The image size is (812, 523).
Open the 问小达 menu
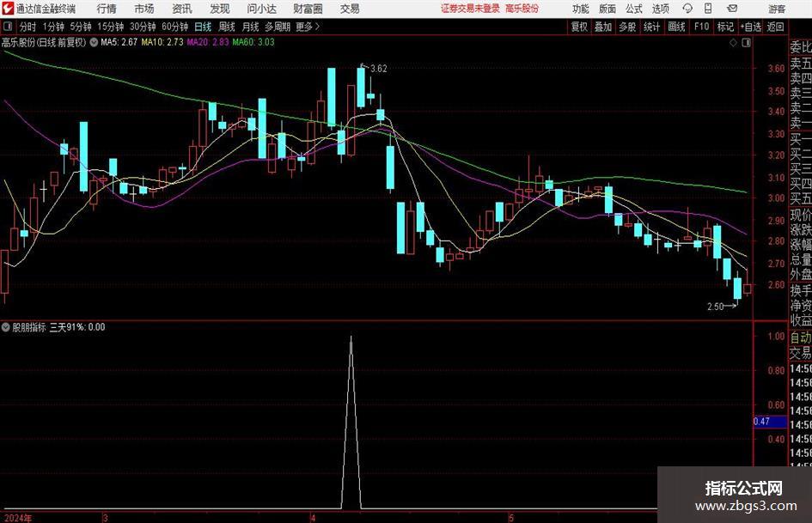[x=261, y=9]
